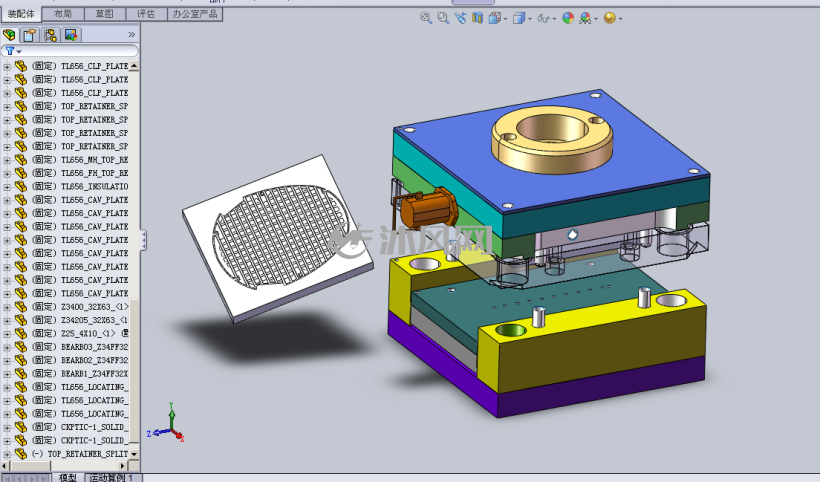Image resolution: width=820 pixels, height=482 pixels.
Task: Click the tree's horizontal scroll-right arrow
Action: point(123,465)
